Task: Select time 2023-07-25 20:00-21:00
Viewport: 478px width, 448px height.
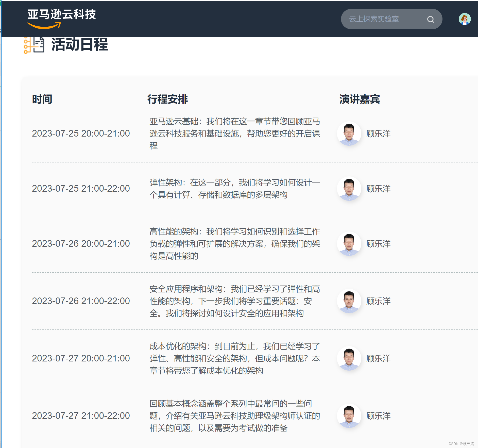Action: coord(81,134)
